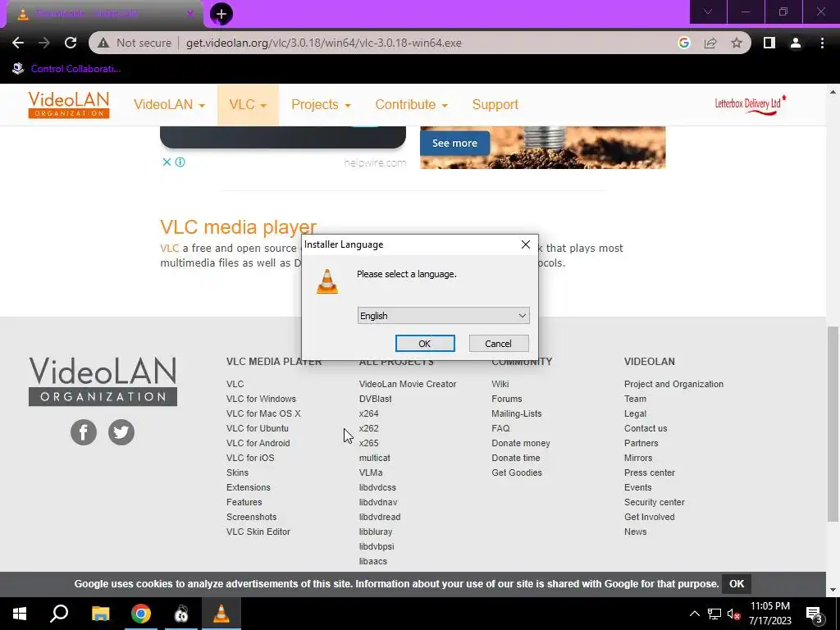This screenshot has height=630, width=840.
Task: Click the Control Collaborati... bookmark
Action: tap(66, 69)
